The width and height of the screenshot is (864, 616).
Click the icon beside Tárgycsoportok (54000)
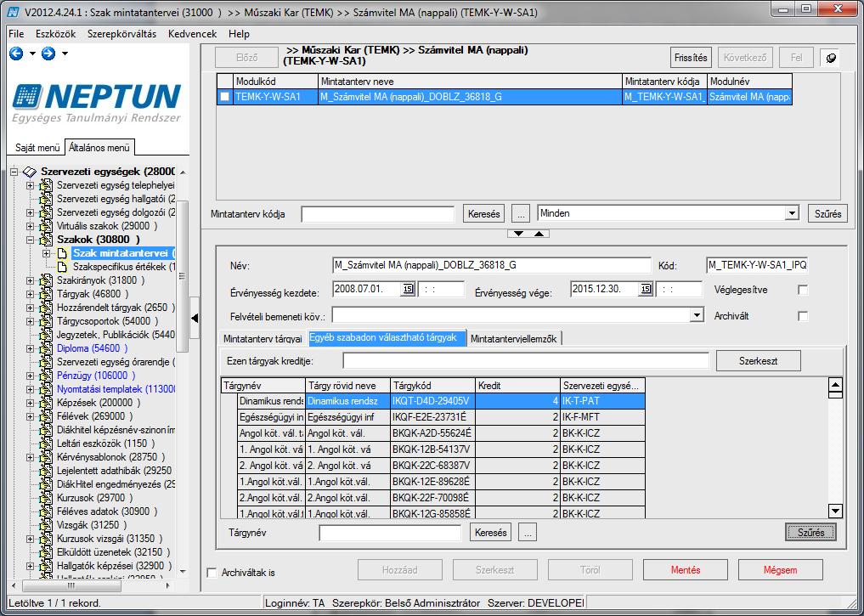click(46, 321)
